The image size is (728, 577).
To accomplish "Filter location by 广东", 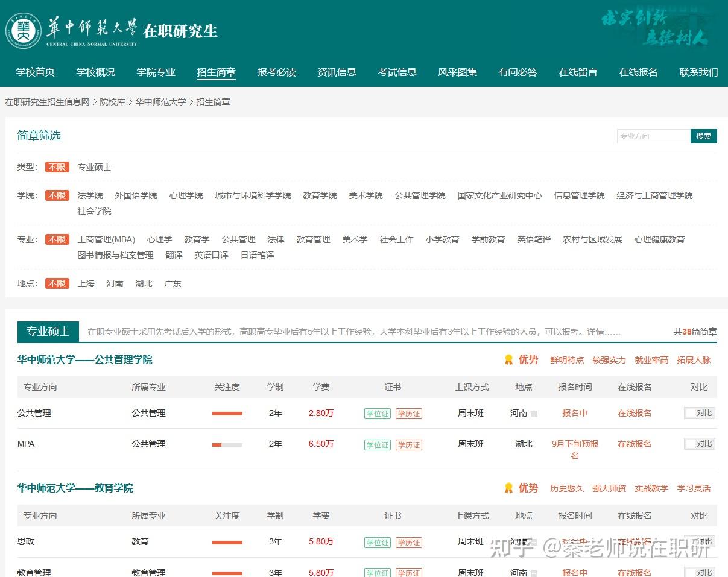I will tap(173, 283).
